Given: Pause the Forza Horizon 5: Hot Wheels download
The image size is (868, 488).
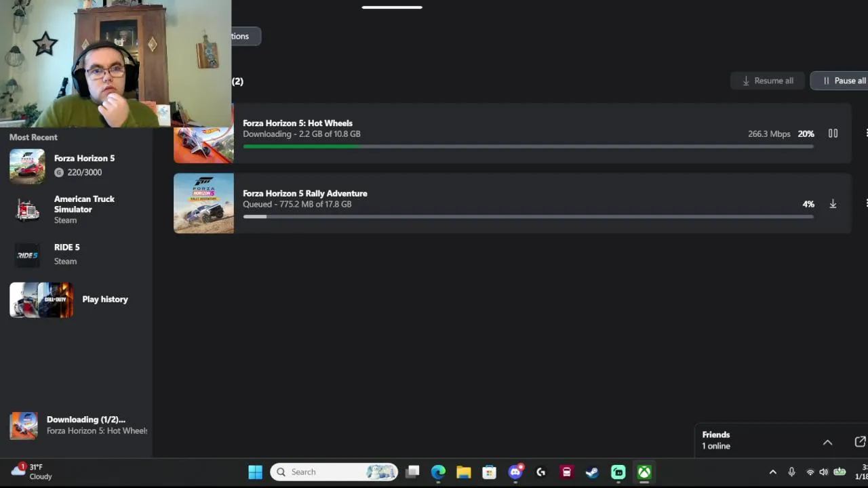Looking at the screenshot, I should [x=833, y=134].
